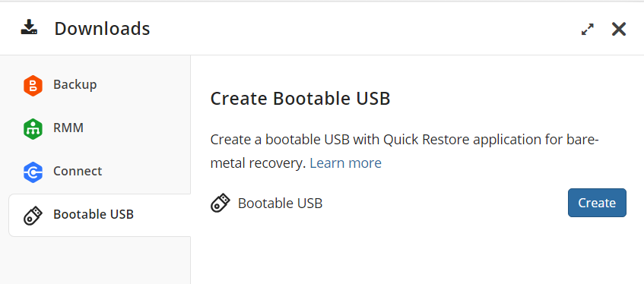Viewport: 644px width, 284px height.
Task: Open the Learn more link
Action: point(345,163)
